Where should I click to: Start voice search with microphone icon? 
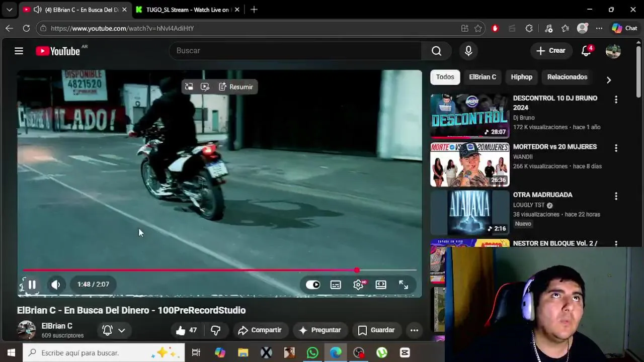pyautogui.click(x=468, y=51)
